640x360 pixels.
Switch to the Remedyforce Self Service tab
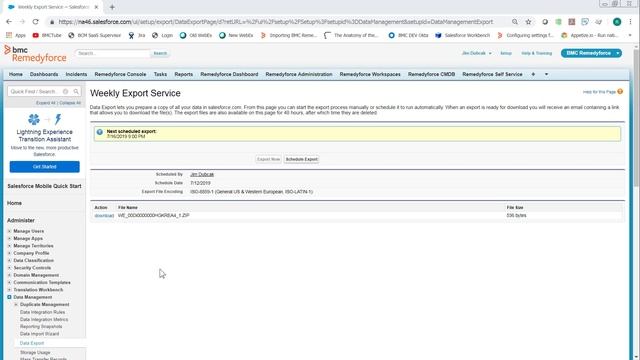coord(492,74)
